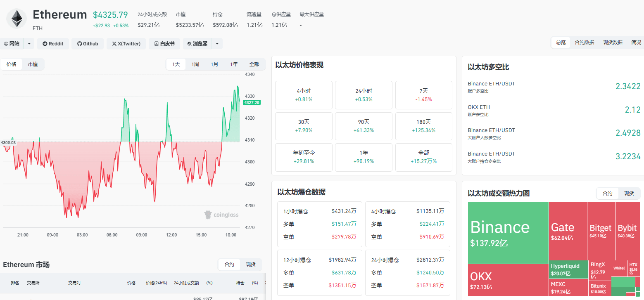Click the 30天 +7.90% performance card

pos(304,126)
